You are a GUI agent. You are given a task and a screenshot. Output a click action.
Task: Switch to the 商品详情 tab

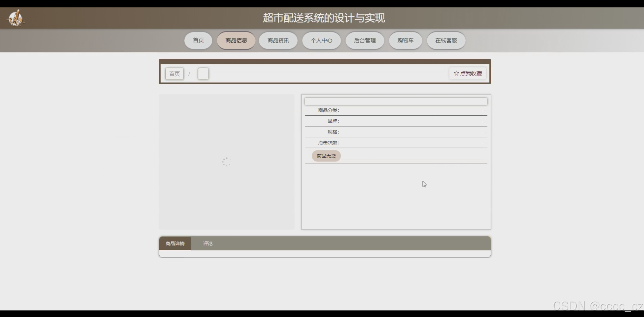175,244
